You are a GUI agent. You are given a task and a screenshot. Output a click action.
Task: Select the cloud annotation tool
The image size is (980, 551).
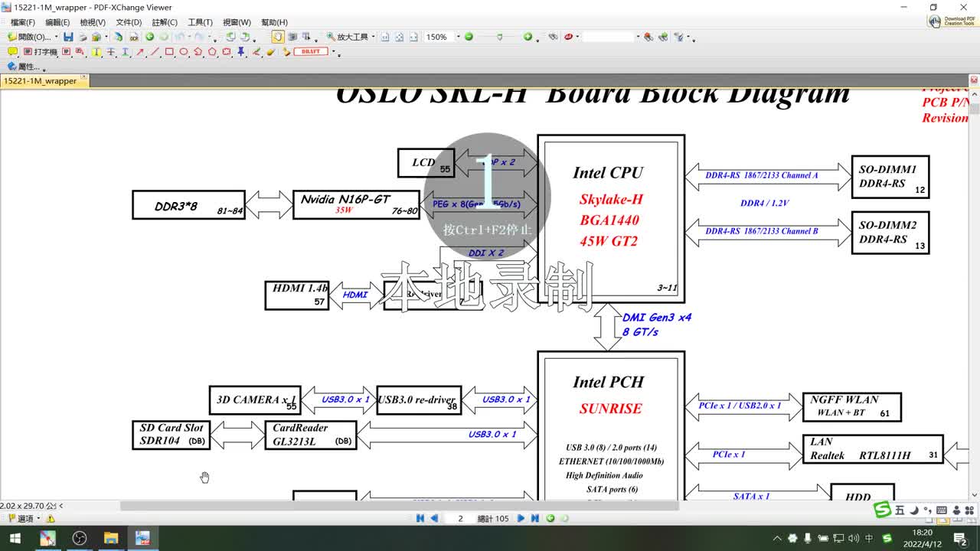[x=227, y=52]
